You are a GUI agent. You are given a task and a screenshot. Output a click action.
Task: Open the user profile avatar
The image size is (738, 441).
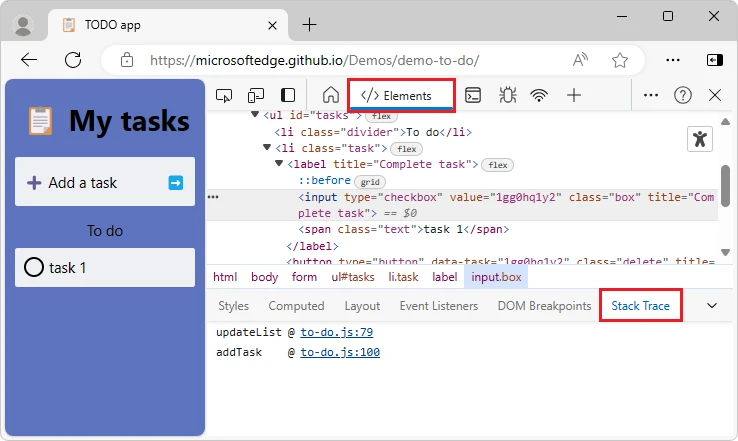(23, 25)
